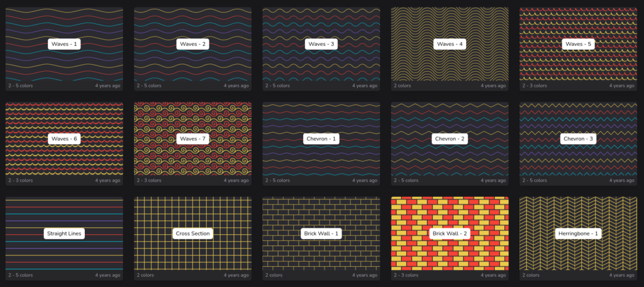Click the Cross Section label button

click(x=192, y=234)
